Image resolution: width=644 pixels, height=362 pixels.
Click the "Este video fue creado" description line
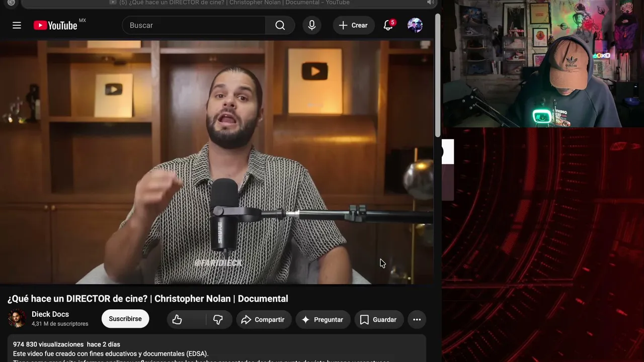[x=111, y=353]
